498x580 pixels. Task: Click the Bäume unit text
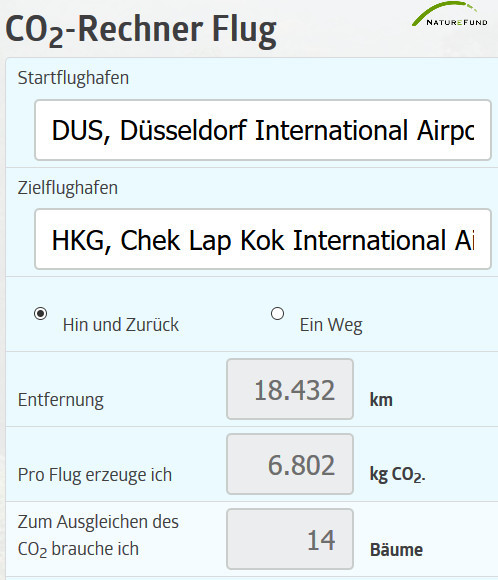point(396,550)
